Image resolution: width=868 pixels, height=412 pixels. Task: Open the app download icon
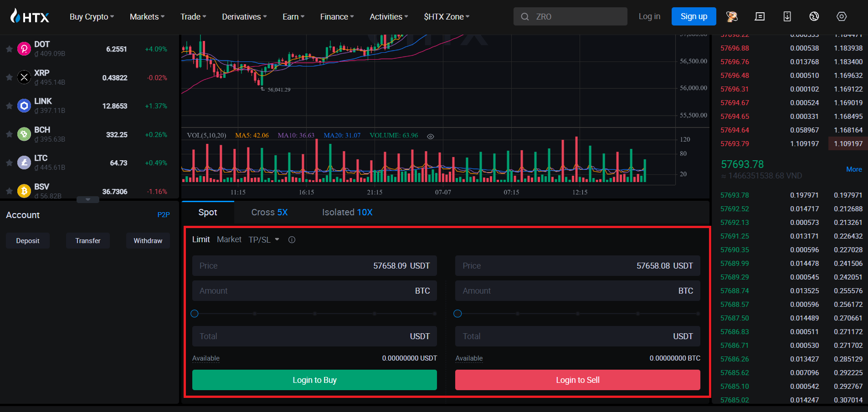pos(787,16)
